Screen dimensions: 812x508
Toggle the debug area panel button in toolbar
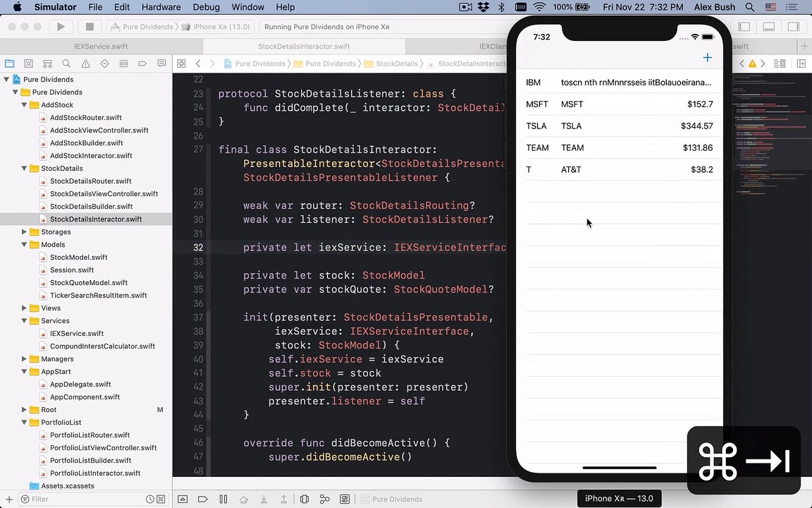point(769,26)
